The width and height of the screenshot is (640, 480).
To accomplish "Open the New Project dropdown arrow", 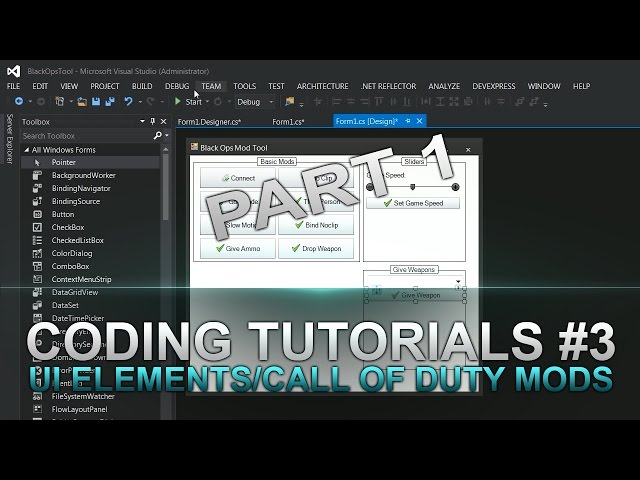I will tap(71, 102).
